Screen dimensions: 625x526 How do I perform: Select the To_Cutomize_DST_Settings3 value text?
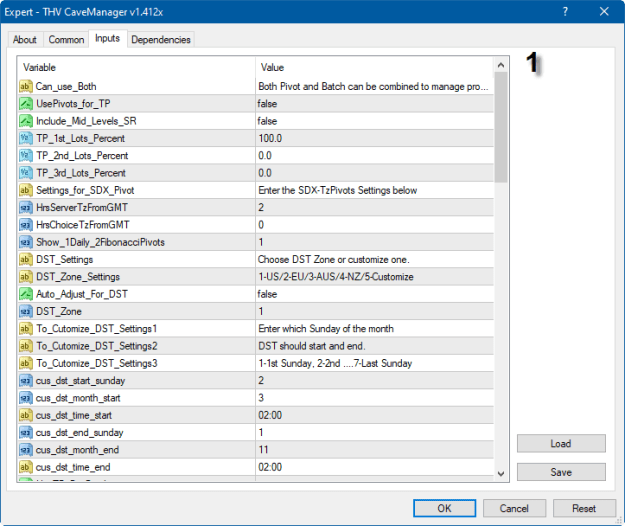click(335, 363)
